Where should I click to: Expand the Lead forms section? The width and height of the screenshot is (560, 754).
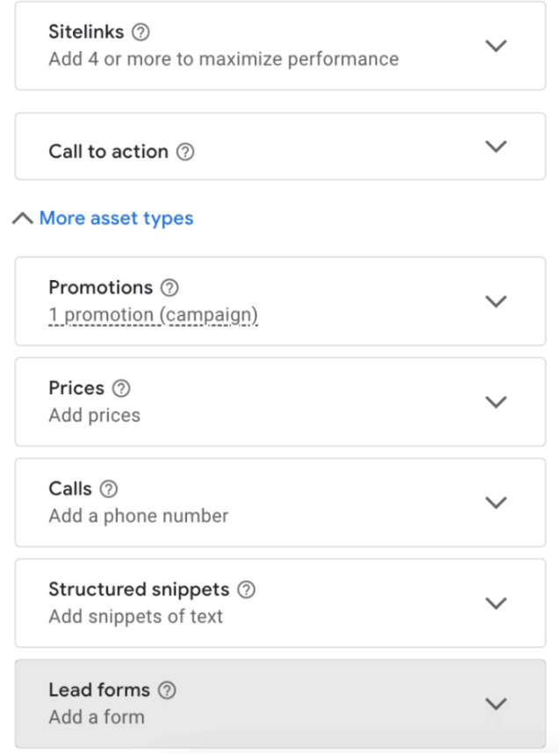click(496, 704)
